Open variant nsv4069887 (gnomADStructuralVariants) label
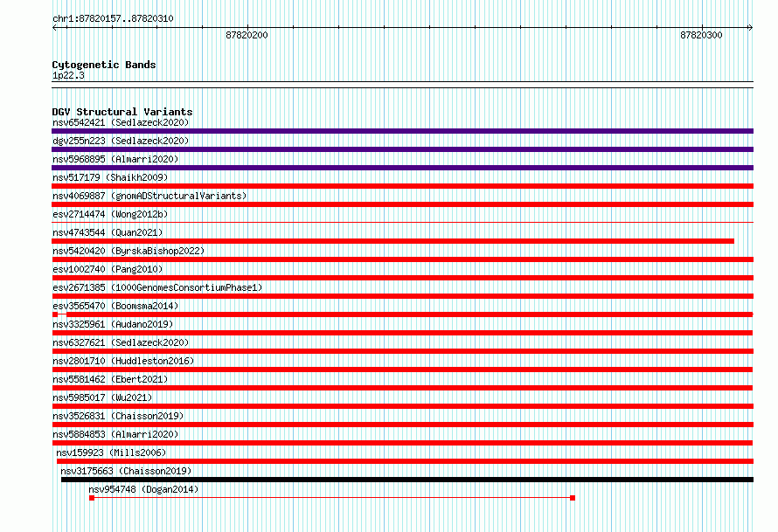 tap(149, 196)
